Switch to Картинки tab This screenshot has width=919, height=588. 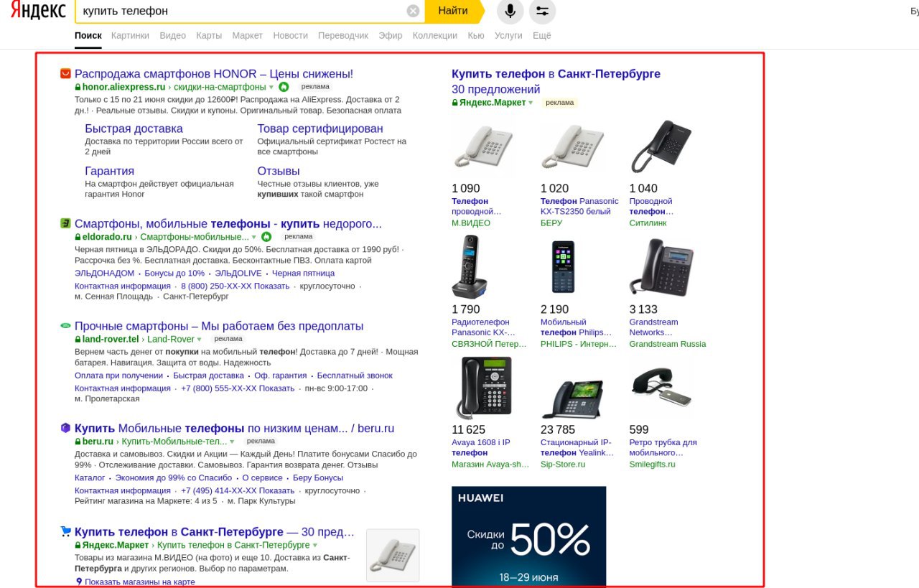click(131, 35)
